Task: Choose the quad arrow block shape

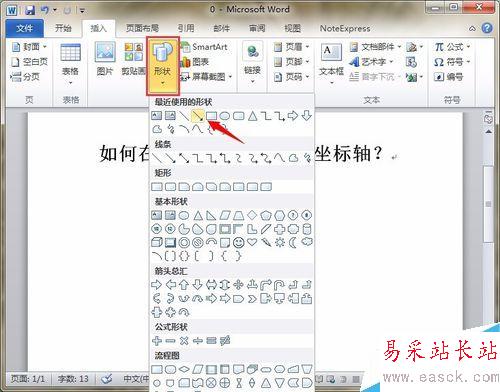Action: tap(239, 285)
